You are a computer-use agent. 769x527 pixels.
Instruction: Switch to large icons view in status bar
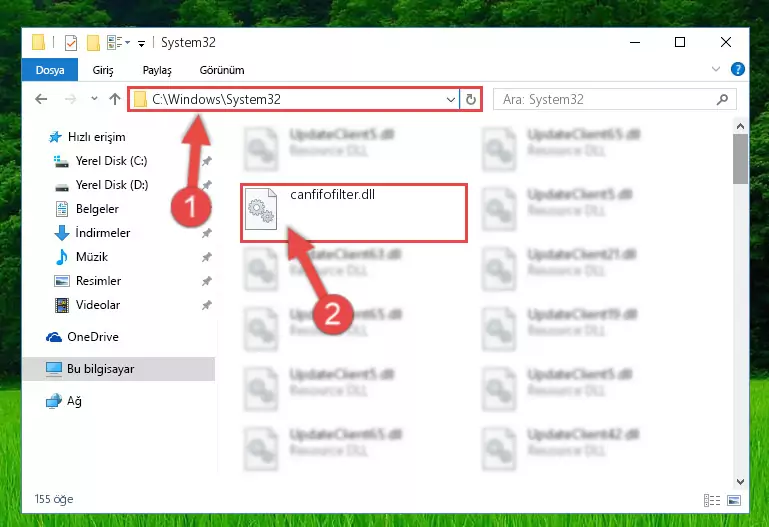[x=734, y=500]
